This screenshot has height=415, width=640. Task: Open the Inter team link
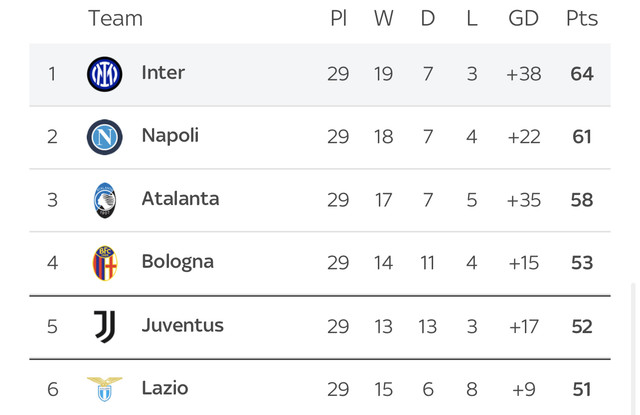pos(163,73)
